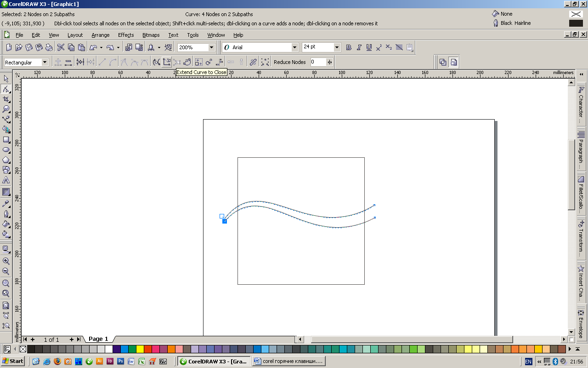Click the New document icon

click(9, 47)
